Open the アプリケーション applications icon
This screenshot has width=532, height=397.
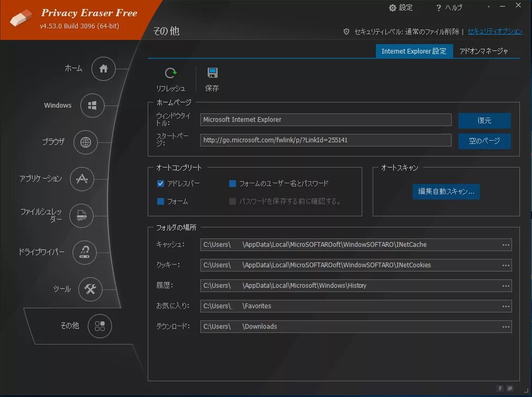(82, 179)
